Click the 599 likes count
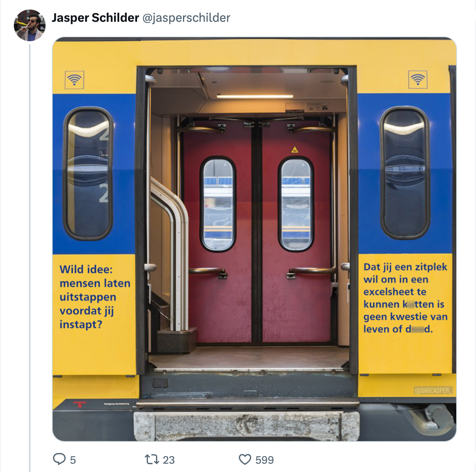Image resolution: width=476 pixels, height=472 pixels. (265, 460)
